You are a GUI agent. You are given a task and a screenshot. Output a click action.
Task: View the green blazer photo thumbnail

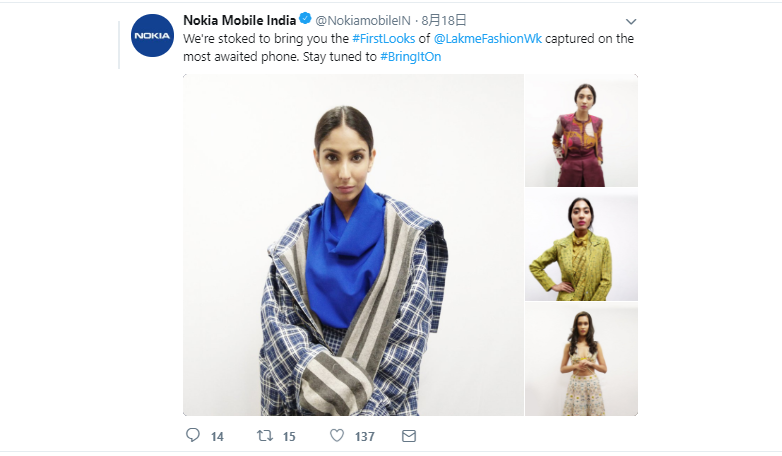pyautogui.click(x=581, y=245)
